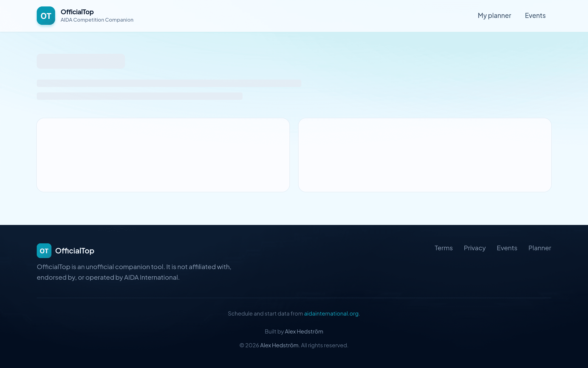Screen dimensions: 588x368
Task: Visit the aidainternational.org link
Action: coord(331,313)
